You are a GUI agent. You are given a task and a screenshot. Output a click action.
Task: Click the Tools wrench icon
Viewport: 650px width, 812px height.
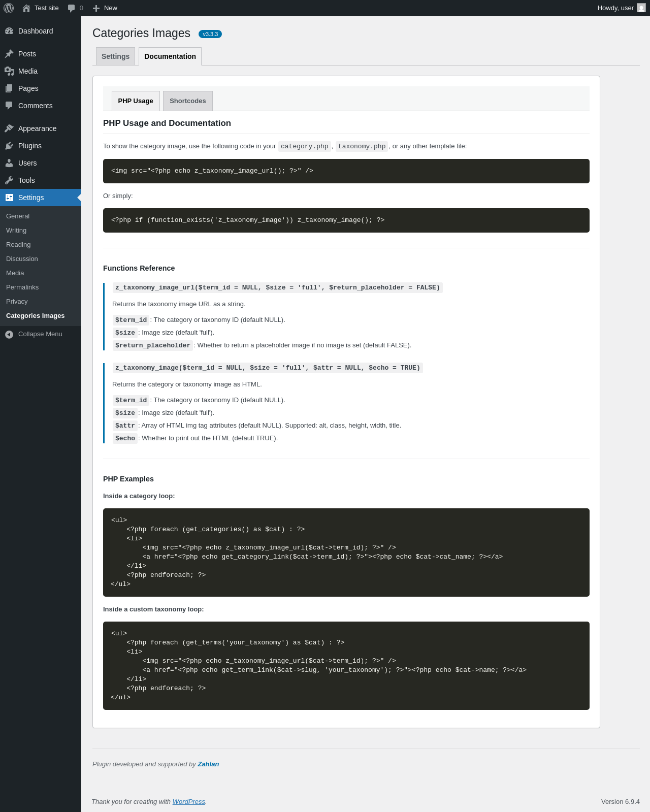[x=9, y=180]
